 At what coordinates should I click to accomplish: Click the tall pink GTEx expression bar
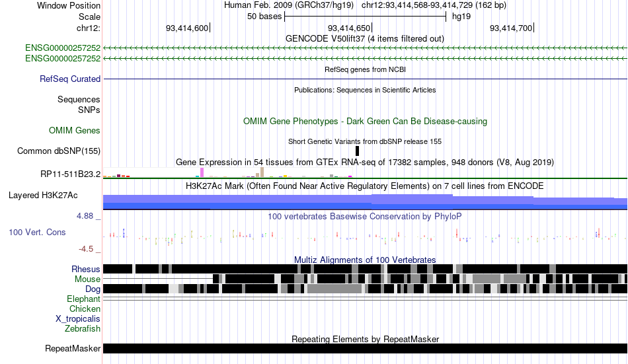(202, 172)
